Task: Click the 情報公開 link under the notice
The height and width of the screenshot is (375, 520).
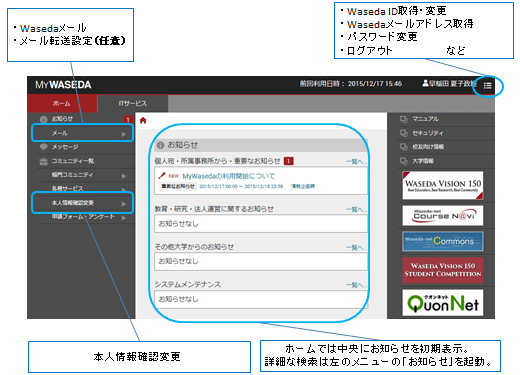Action: point(303,186)
